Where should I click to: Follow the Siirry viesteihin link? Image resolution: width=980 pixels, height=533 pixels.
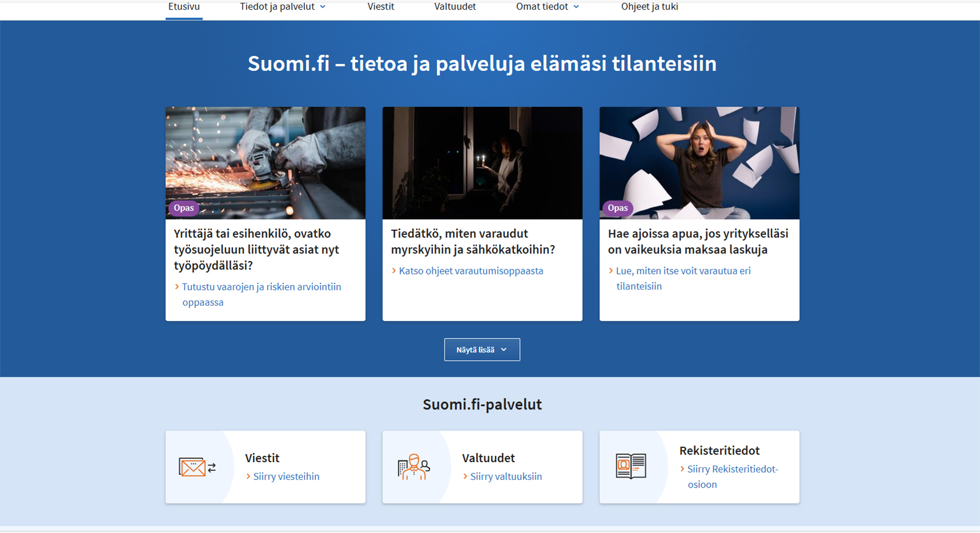284,476
